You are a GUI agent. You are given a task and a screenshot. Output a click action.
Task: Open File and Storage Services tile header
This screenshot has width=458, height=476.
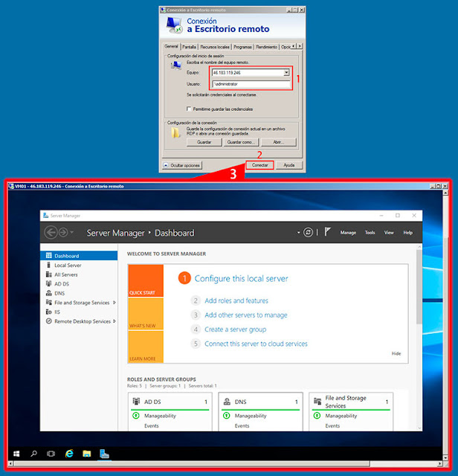click(x=351, y=402)
